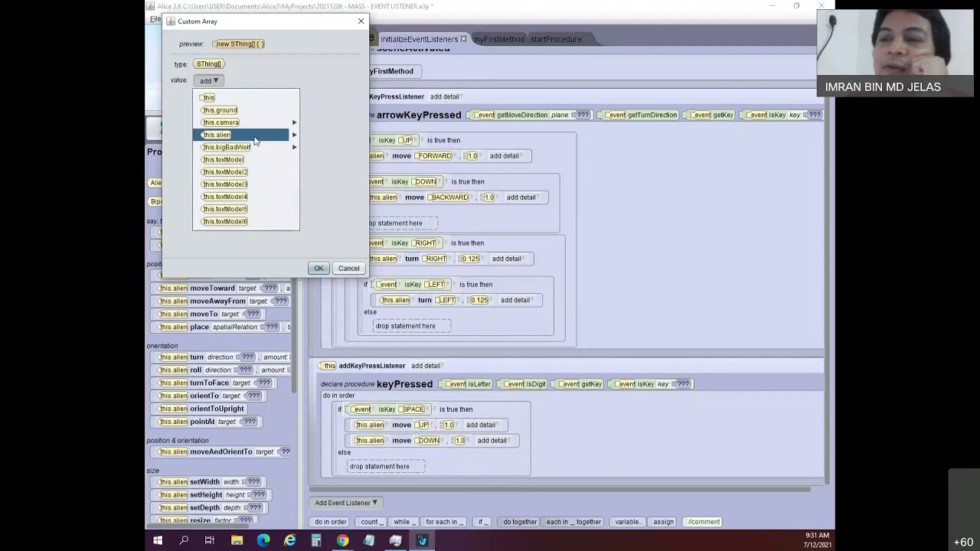Click the 'new SThing[]' preview expression
Screen dimensions: 980x551
(x=239, y=44)
